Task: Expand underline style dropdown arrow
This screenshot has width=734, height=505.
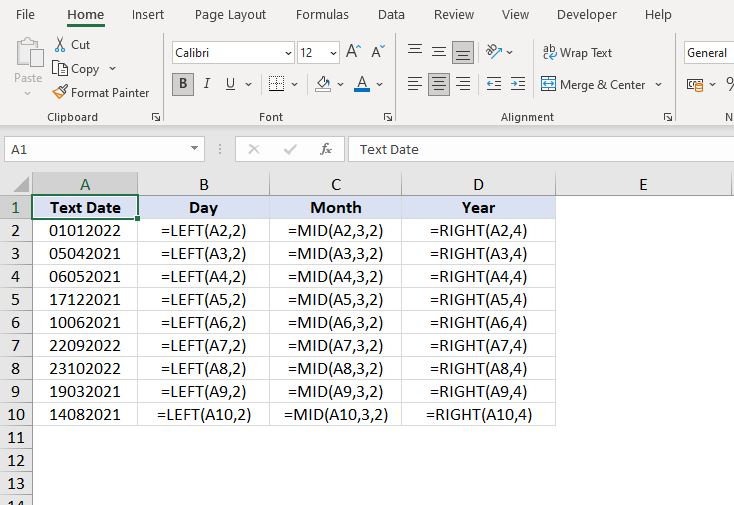Action: tap(248, 85)
